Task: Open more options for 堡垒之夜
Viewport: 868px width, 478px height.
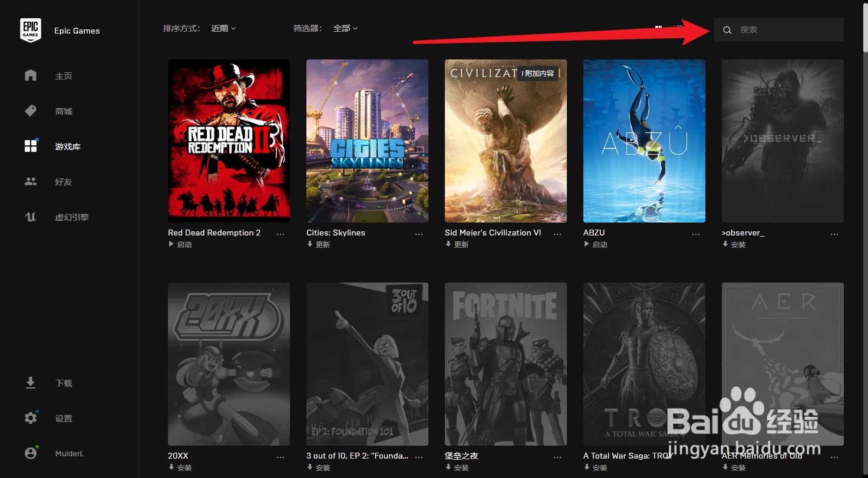Action: (x=557, y=457)
